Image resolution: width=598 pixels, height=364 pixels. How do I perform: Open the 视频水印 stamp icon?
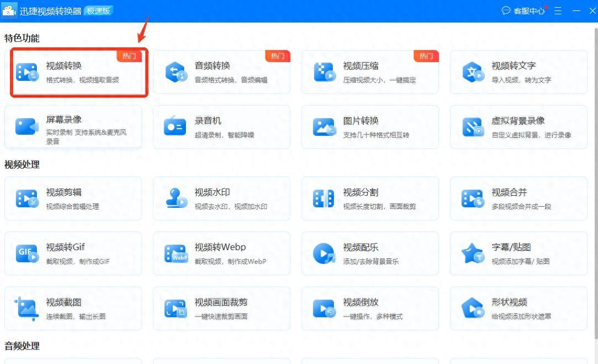coord(176,198)
